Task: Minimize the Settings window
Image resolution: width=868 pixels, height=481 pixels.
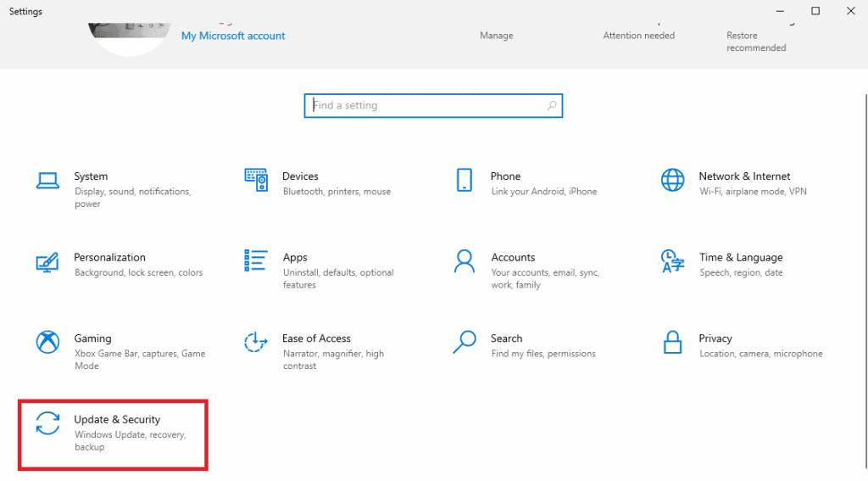Action: tap(780, 11)
